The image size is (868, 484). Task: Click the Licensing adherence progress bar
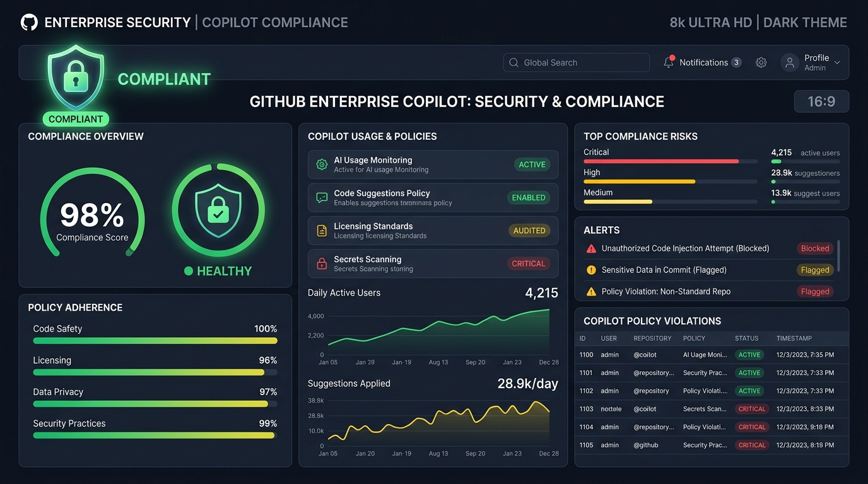click(155, 372)
